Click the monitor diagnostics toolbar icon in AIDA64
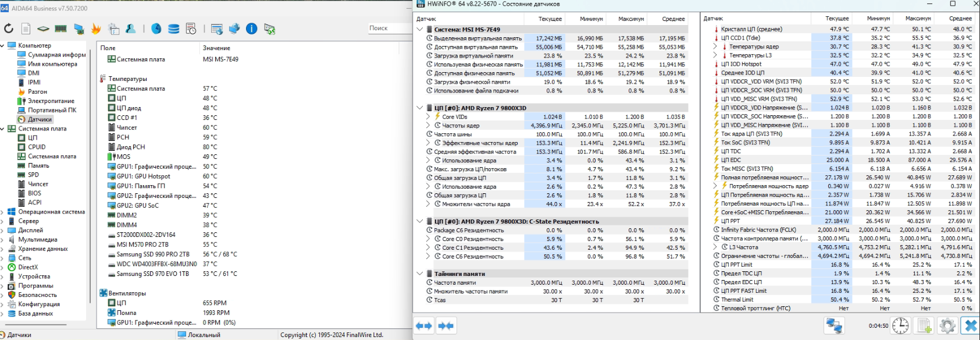The width and height of the screenshot is (980, 340). tap(79, 29)
